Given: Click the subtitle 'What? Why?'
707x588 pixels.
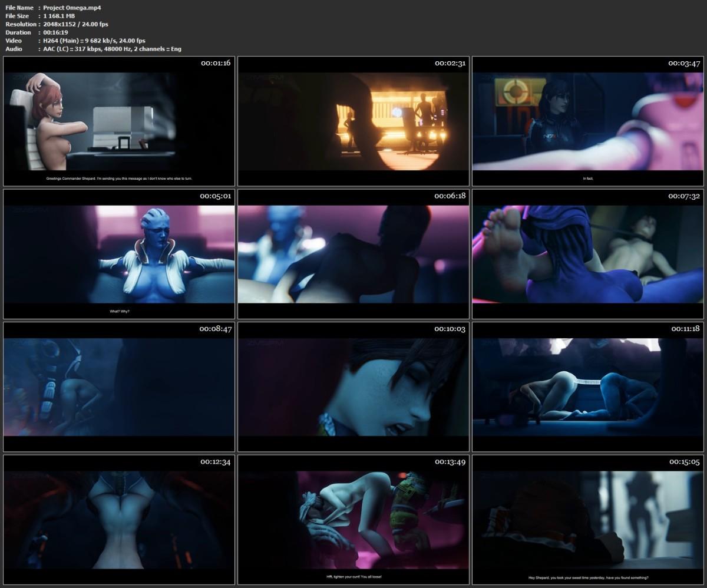Looking at the screenshot, I should coord(119,311).
